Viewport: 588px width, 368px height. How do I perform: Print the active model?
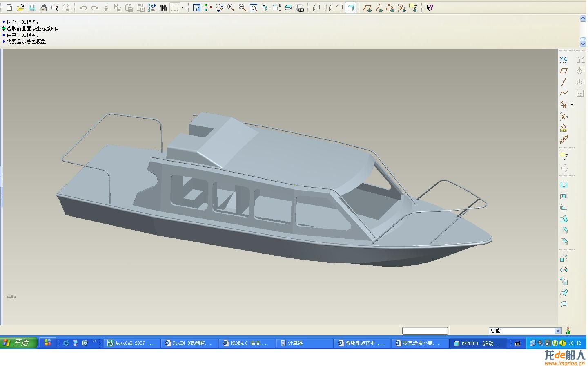(x=43, y=7)
